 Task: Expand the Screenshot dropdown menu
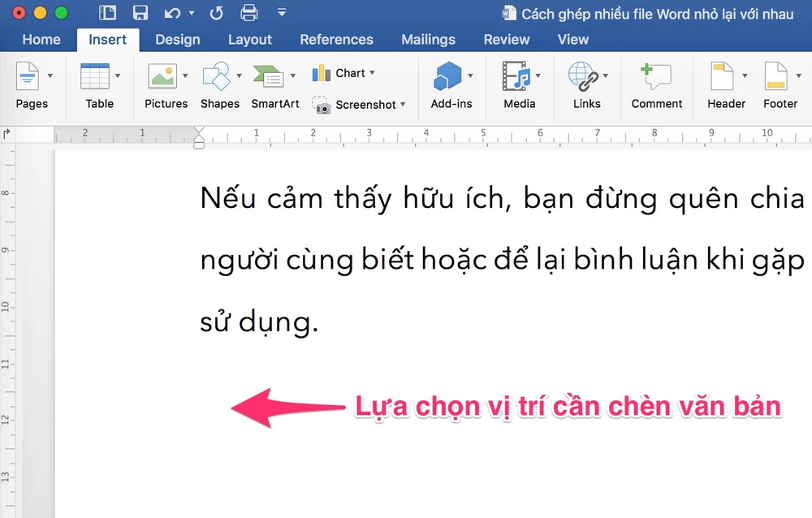[403, 105]
